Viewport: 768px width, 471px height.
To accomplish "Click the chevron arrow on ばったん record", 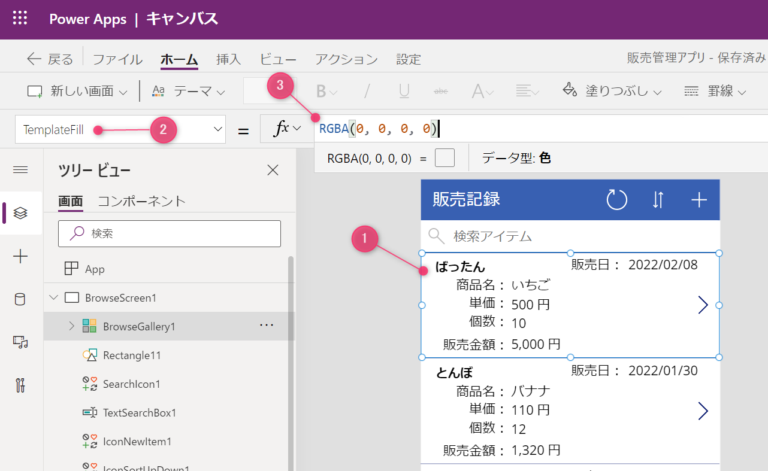I will coord(703,305).
